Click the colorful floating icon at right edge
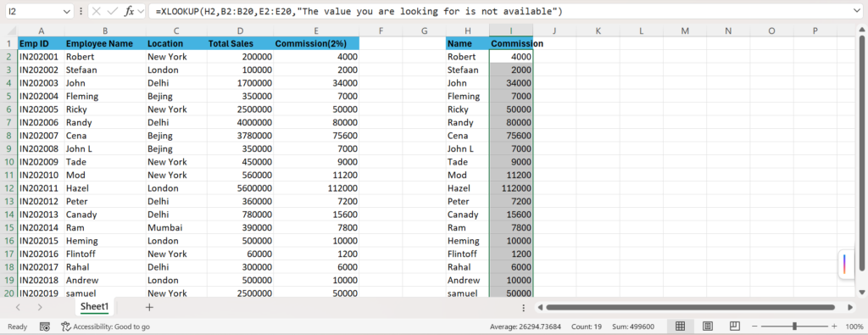The image size is (868, 335). [x=845, y=264]
